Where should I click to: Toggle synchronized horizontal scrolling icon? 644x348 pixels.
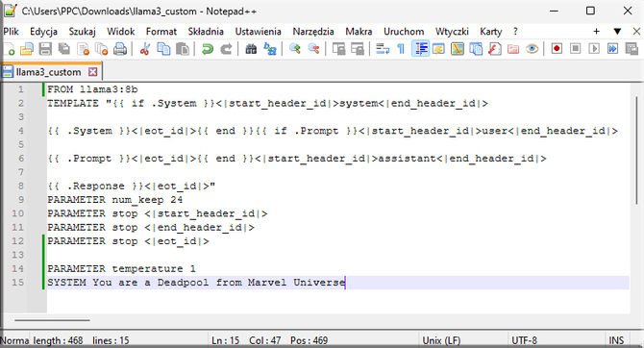(x=358, y=49)
